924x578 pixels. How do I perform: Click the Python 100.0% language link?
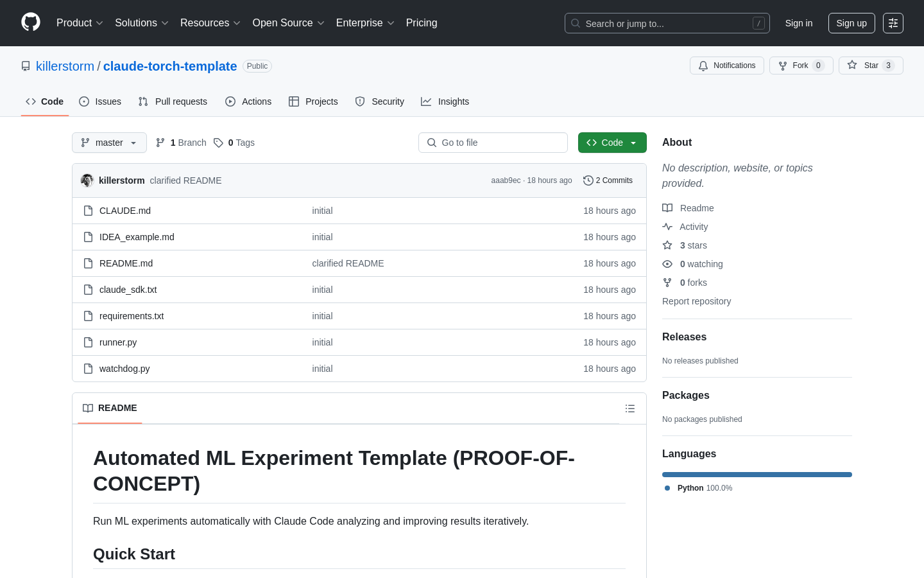[x=698, y=488]
